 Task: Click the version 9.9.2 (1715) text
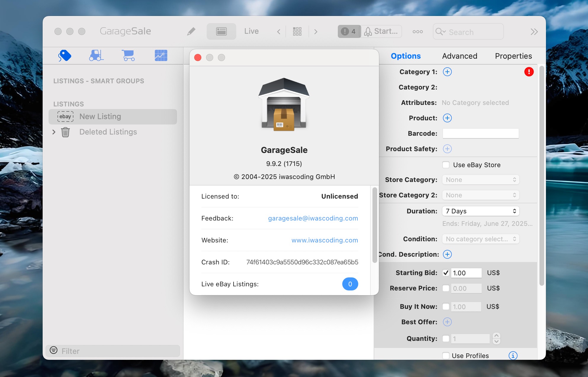[x=284, y=164]
